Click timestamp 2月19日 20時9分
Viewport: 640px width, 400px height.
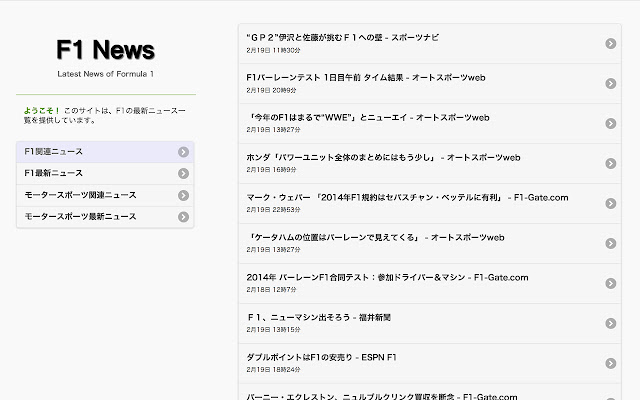pos(271,90)
